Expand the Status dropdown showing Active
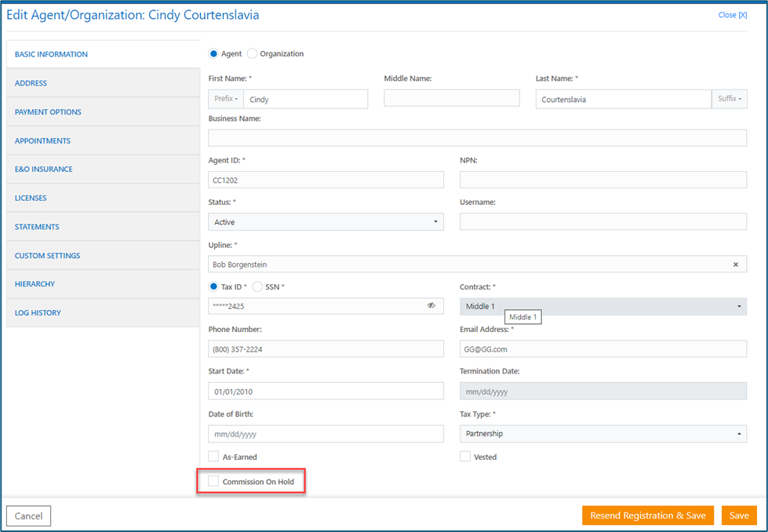This screenshot has height=532, width=768. (326, 222)
